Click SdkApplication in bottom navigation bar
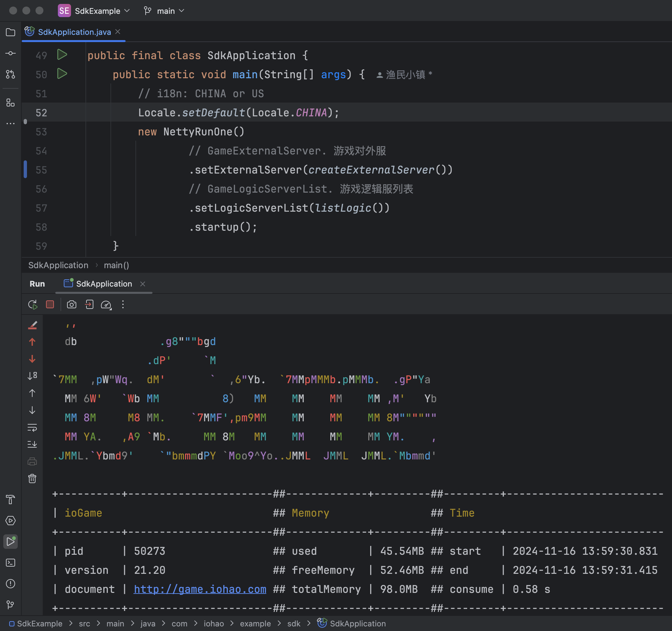 351,623
